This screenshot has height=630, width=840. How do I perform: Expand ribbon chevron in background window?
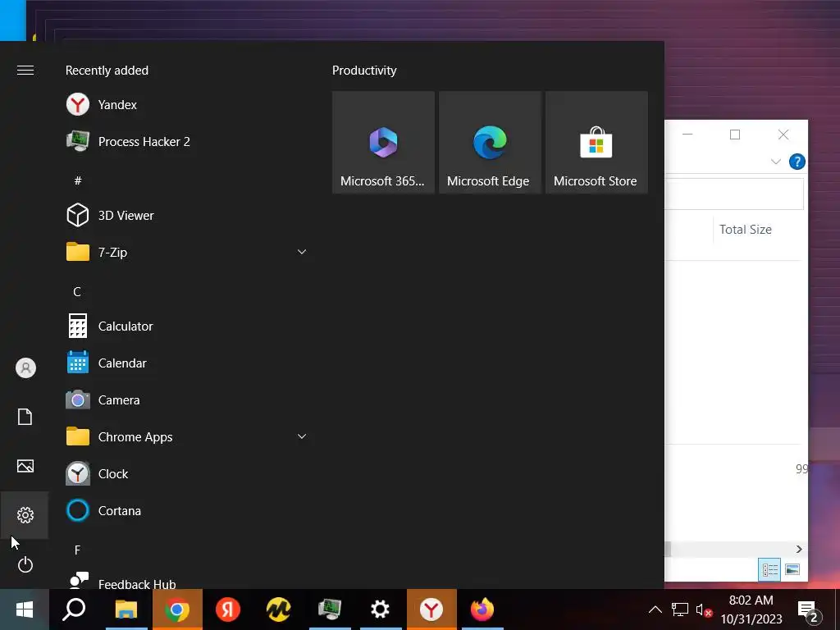(x=776, y=162)
